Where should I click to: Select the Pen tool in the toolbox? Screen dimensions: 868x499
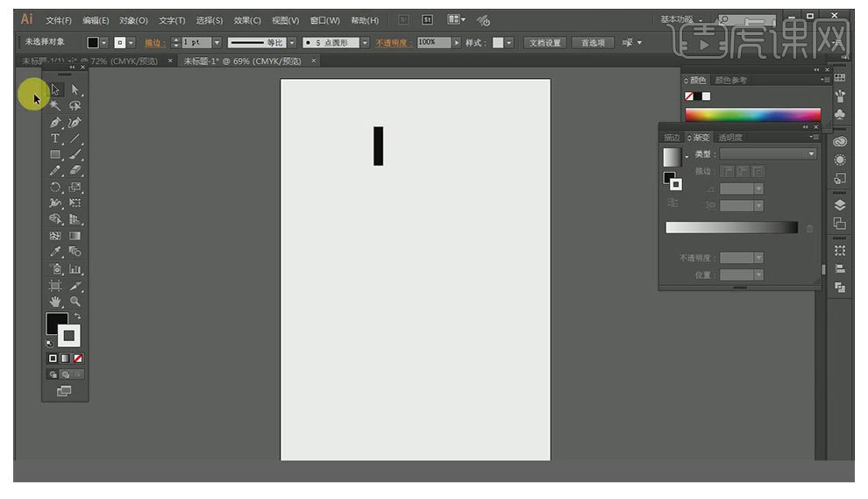(x=55, y=122)
